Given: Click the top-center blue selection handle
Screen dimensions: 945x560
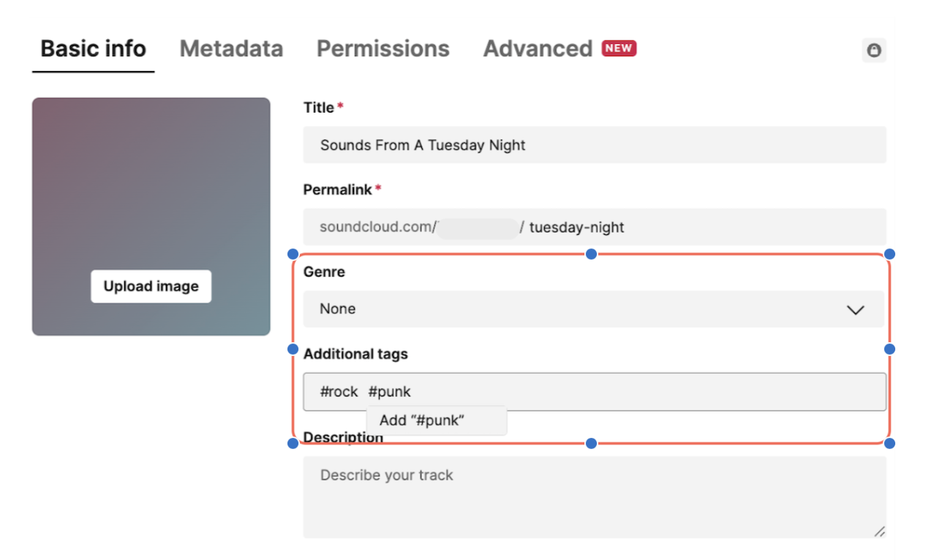Looking at the screenshot, I should 591,254.
